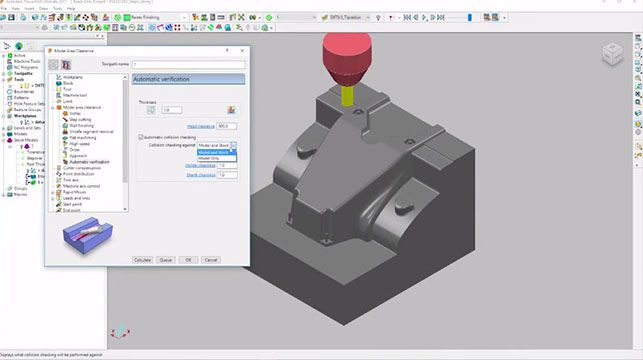Open the Raster Finishing strategy dropdown

pos(183,18)
